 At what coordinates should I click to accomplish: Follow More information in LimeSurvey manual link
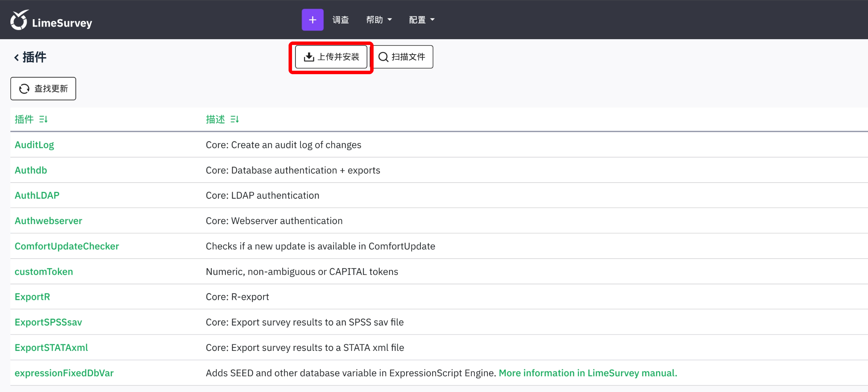click(588, 373)
